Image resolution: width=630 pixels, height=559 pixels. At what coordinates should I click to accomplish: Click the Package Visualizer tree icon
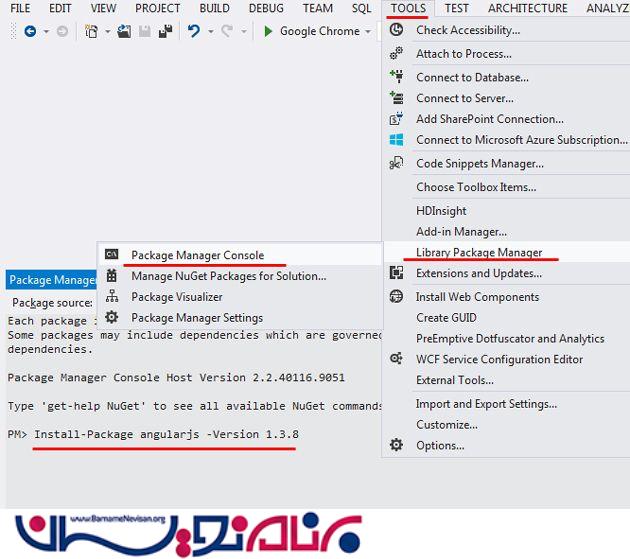pos(112,297)
